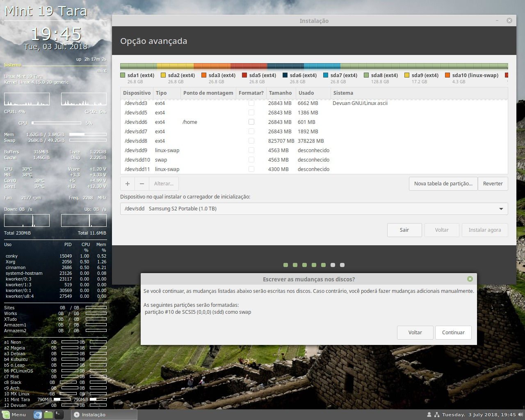Open the Mint Menu
Image resolution: width=525 pixels, height=420 pixels.
14,415
